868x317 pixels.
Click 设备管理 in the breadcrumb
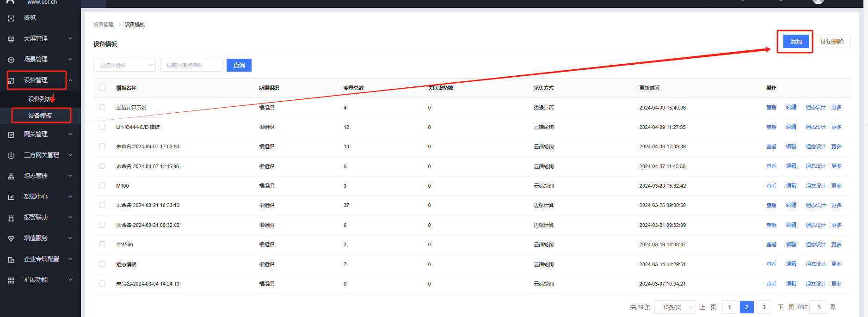click(103, 24)
